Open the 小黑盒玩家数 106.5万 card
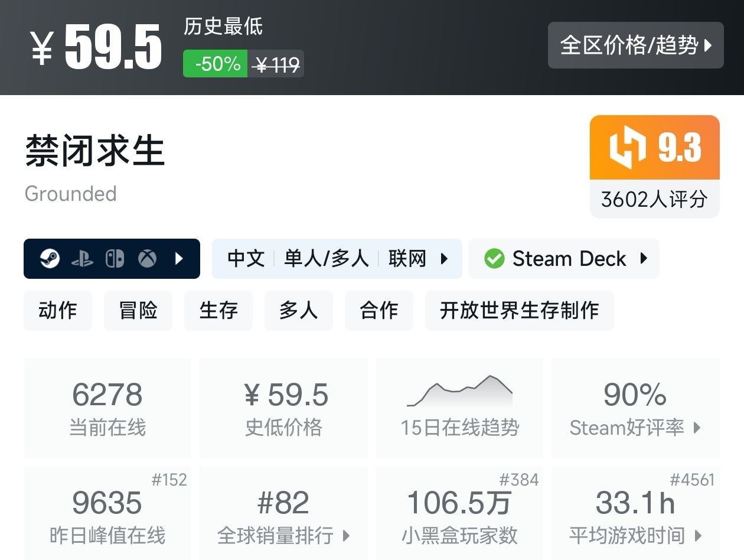Screen dimensions: 744x560 coord(459,513)
